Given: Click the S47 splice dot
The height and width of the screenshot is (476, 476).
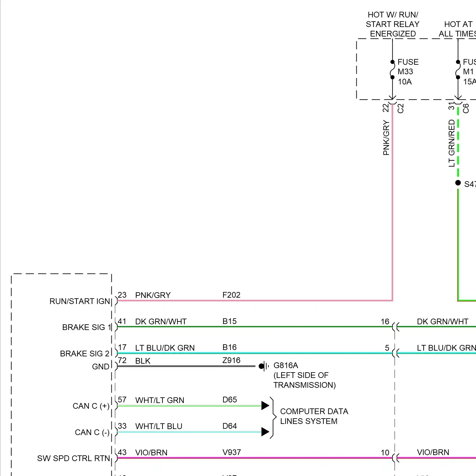Looking at the screenshot, I should click(x=458, y=183).
